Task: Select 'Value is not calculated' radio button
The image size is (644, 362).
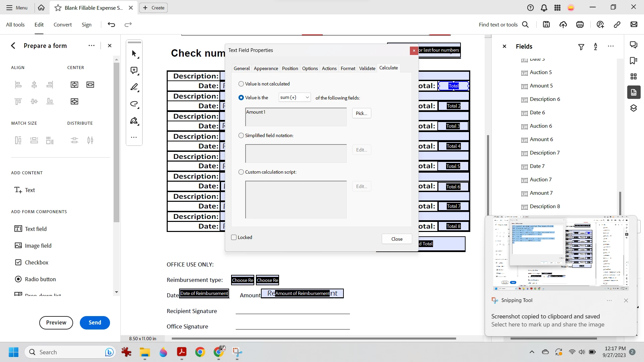Action: [241, 84]
